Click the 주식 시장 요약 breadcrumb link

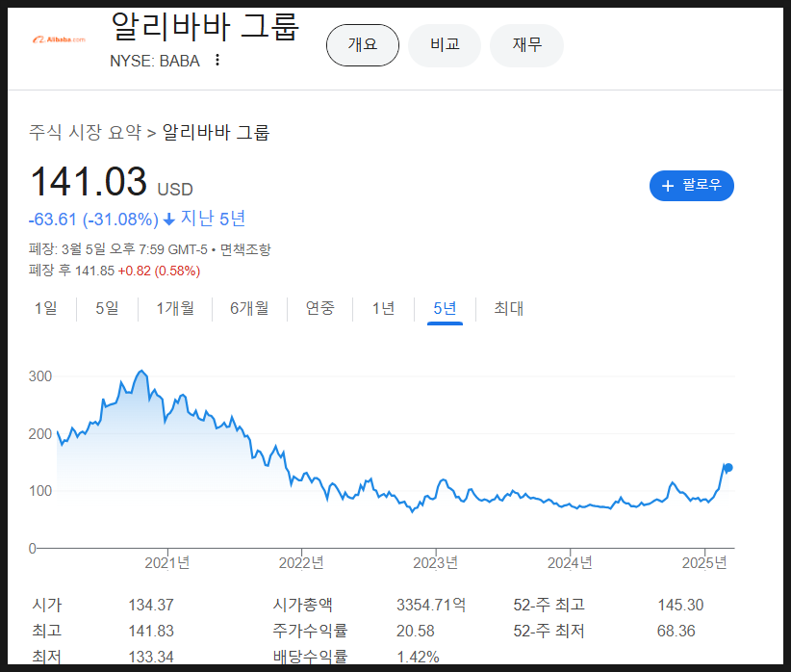85,132
